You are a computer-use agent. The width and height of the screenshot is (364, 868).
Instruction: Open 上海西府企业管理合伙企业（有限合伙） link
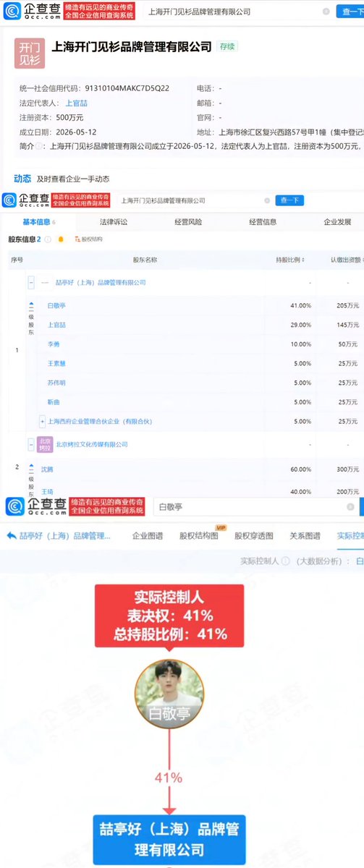(x=100, y=421)
